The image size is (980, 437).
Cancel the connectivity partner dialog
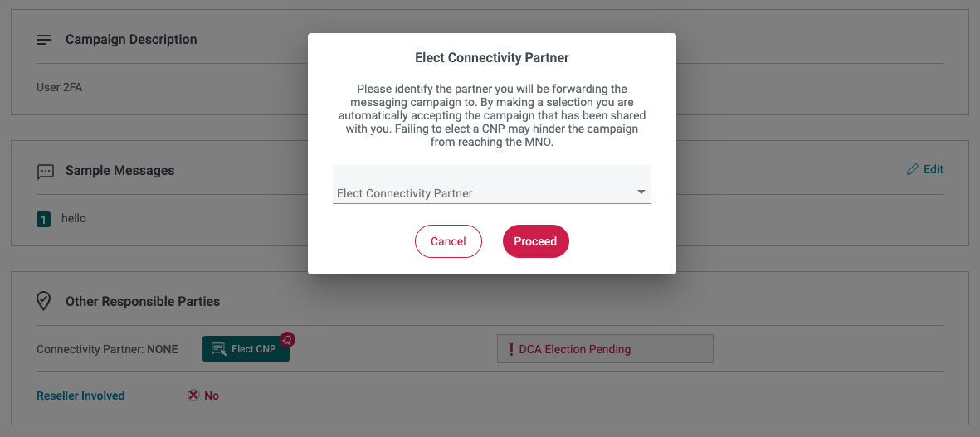[x=448, y=241]
